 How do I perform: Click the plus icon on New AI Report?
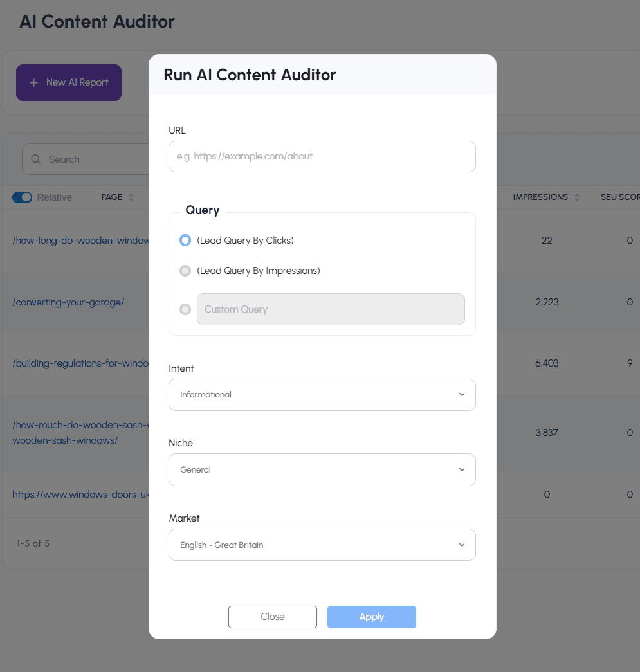coord(34,83)
